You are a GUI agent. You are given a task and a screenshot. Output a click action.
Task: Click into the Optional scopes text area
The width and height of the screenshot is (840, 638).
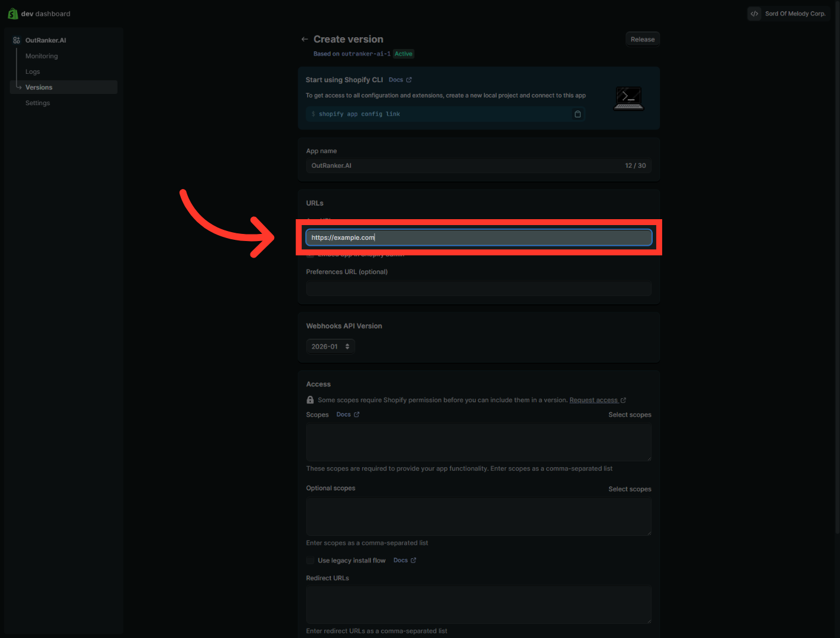click(478, 517)
